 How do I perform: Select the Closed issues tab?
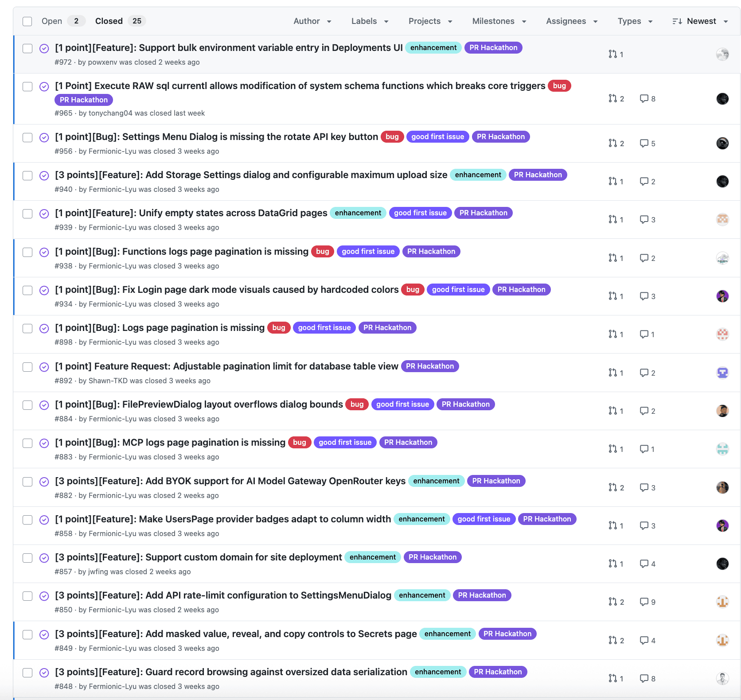(x=109, y=21)
